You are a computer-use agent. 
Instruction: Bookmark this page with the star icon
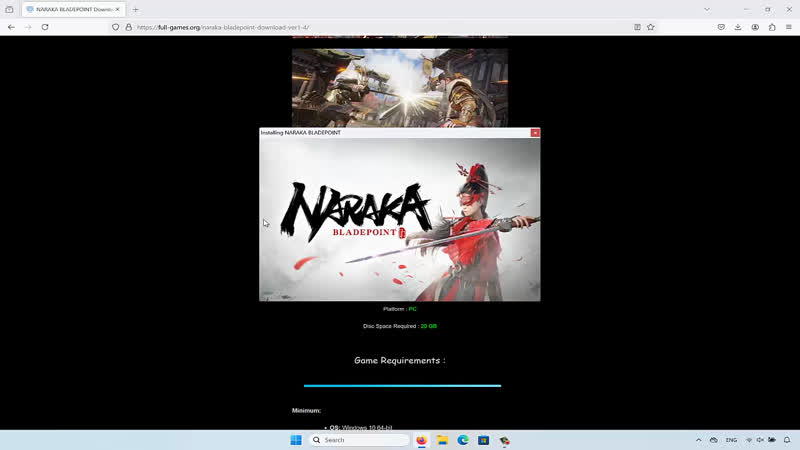(651, 27)
